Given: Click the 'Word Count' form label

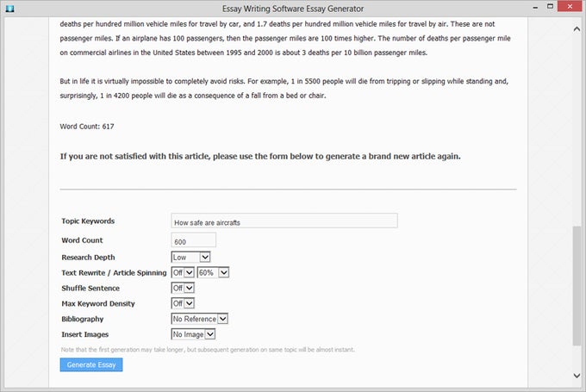Looking at the screenshot, I should [82, 240].
